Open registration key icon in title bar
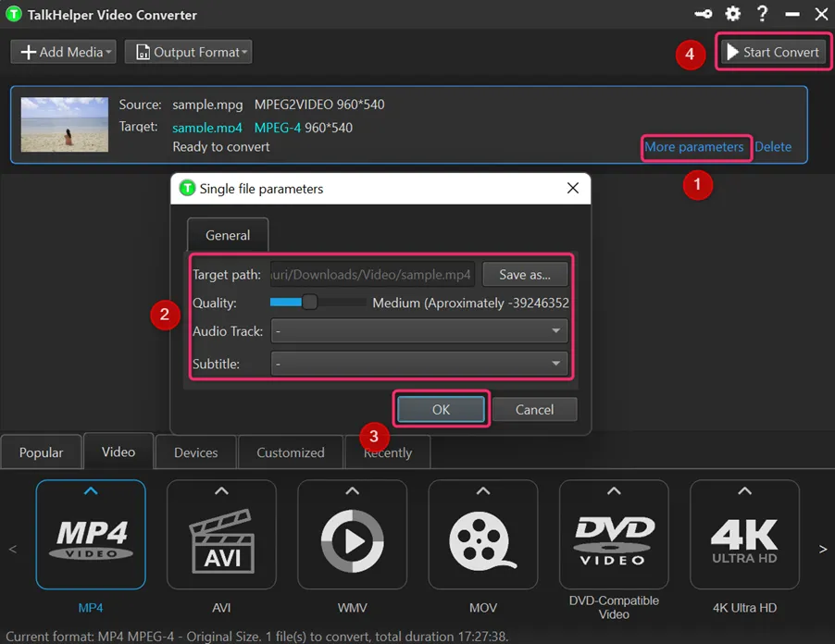Viewport: 835px width, 644px height. point(703,14)
